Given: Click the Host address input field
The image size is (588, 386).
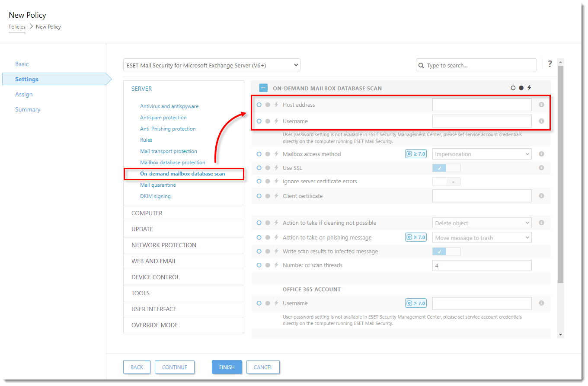Looking at the screenshot, I should coord(482,105).
